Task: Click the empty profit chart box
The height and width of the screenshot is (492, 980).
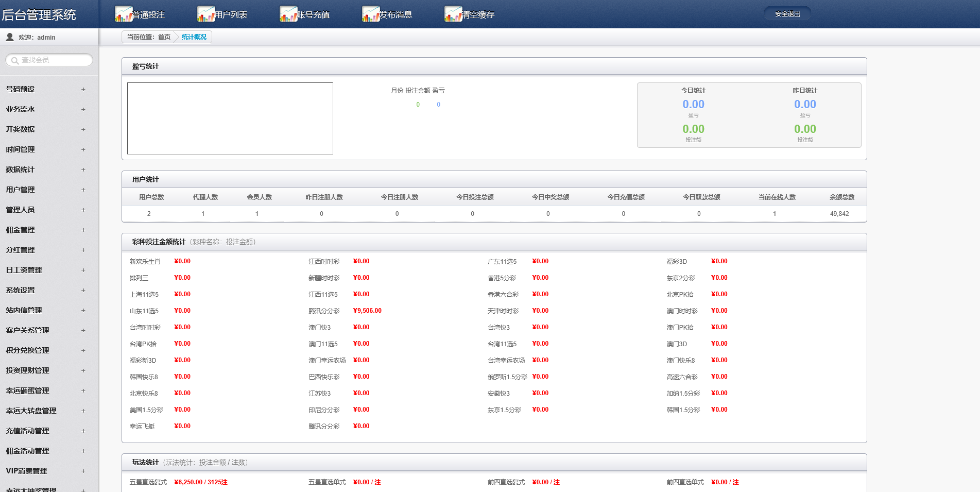Action: (230, 118)
